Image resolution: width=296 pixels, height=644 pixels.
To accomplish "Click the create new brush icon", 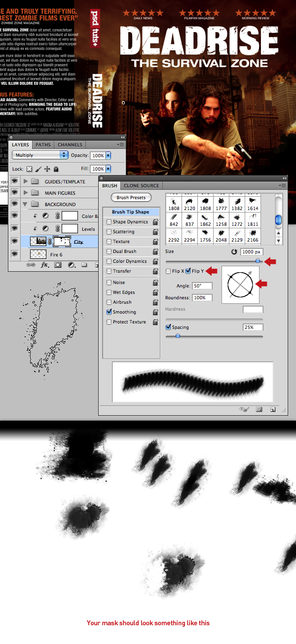I will pos(272,409).
